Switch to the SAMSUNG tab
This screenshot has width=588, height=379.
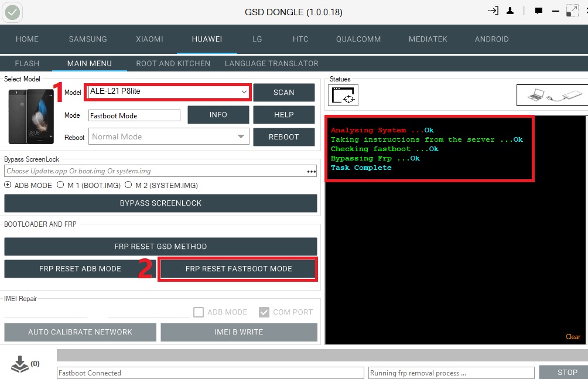[x=88, y=39]
